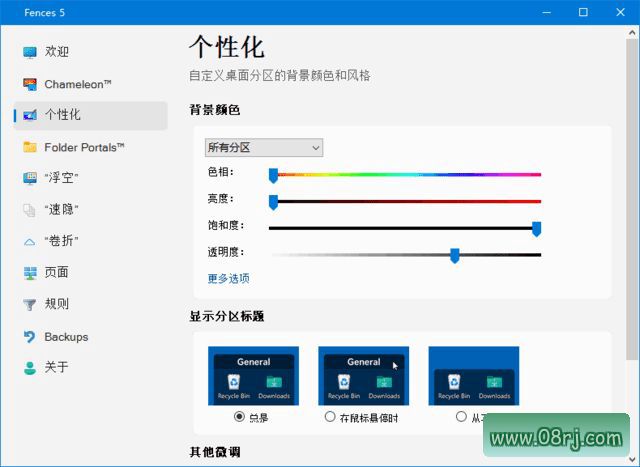Image resolution: width=640 pixels, height=467 pixels.
Task: Click the vertical scrollbar thumb
Action: [632, 200]
